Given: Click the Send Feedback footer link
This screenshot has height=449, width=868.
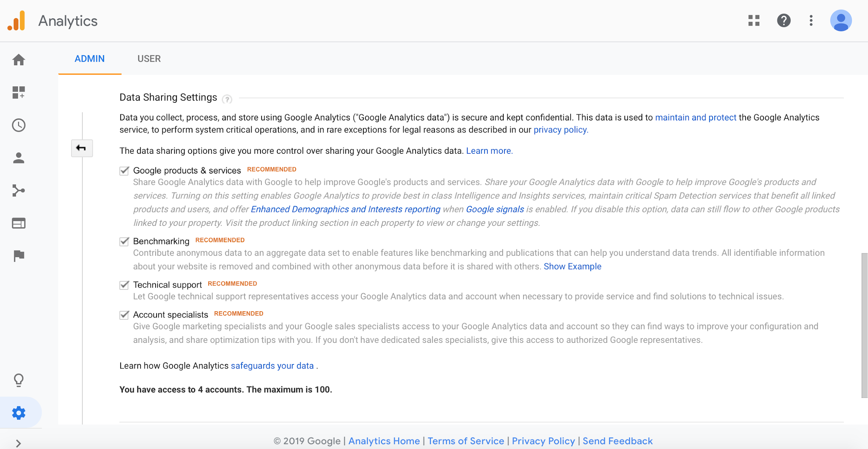Looking at the screenshot, I should point(618,441).
